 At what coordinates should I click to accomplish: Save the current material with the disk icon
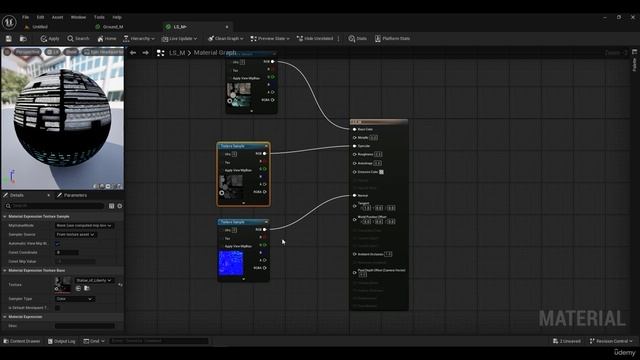coord(9,38)
